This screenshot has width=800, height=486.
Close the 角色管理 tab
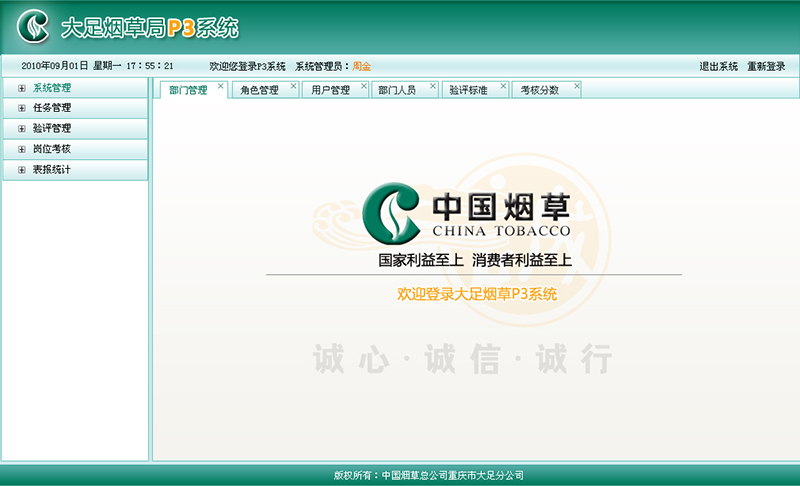(x=293, y=86)
